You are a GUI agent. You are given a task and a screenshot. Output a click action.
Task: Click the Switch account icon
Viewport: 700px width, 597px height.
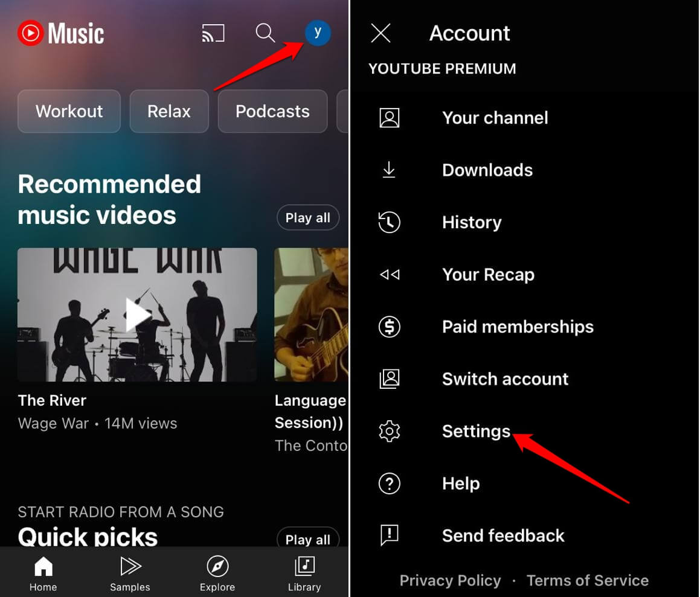[390, 379]
